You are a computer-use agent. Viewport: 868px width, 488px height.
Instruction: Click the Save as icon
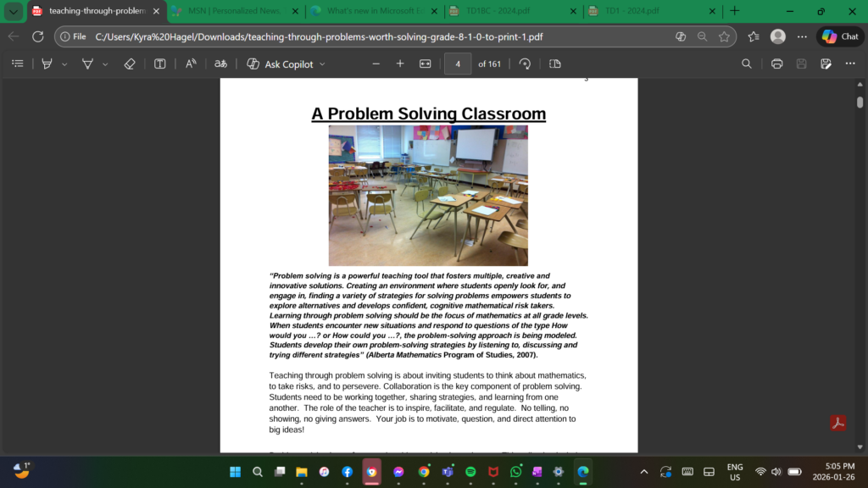pyautogui.click(x=826, y=64)
